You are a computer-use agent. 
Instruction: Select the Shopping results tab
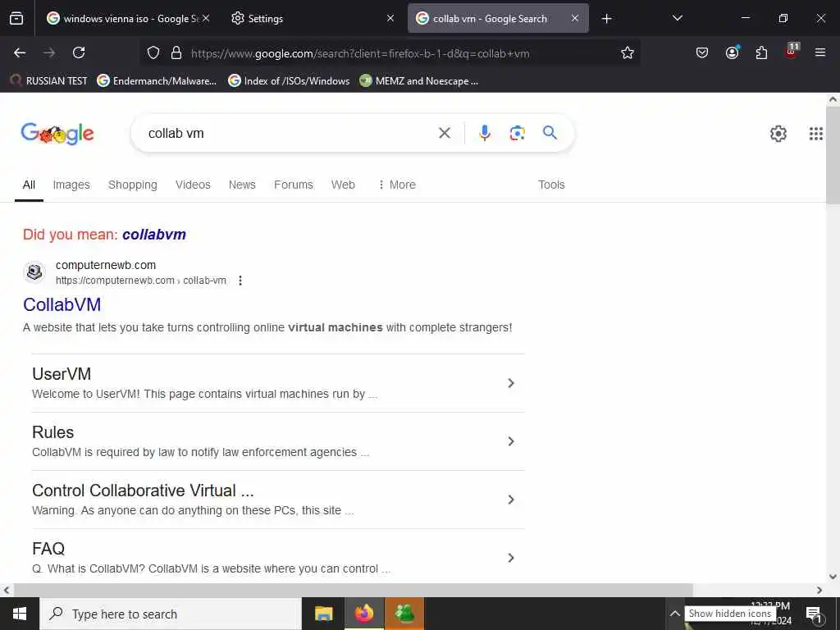click(132, 185)
